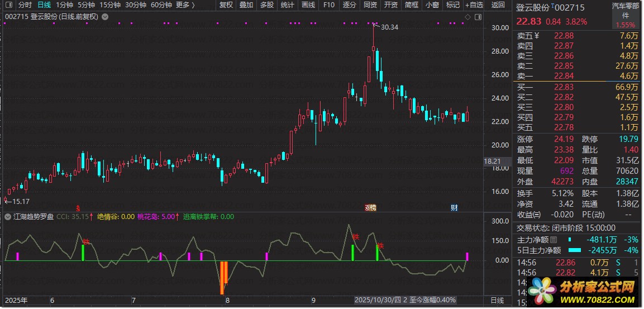The width and height of the screenshot is (644, 309).
Task: Switch to the 分时 view tab
Action: click(x=25, y=6)
